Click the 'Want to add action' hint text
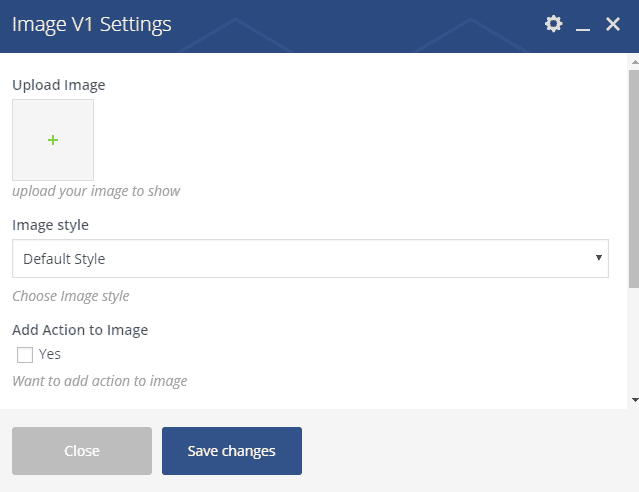This screenshot has width=639, height=492. coord(100,381)
